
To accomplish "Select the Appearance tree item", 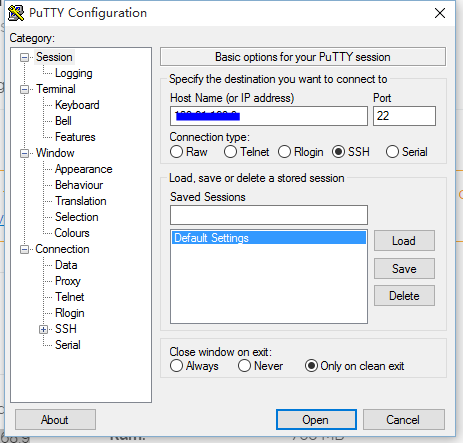I will point(84,169).
